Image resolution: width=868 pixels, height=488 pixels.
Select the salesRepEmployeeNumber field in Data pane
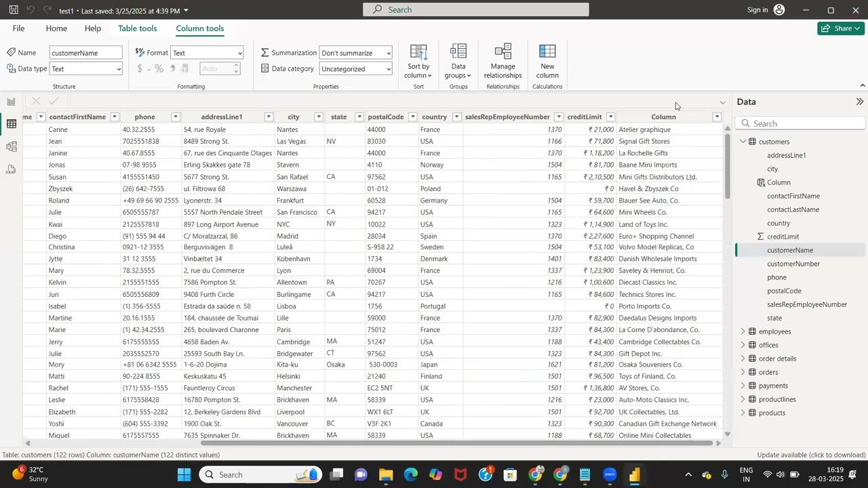click(807, 304)
